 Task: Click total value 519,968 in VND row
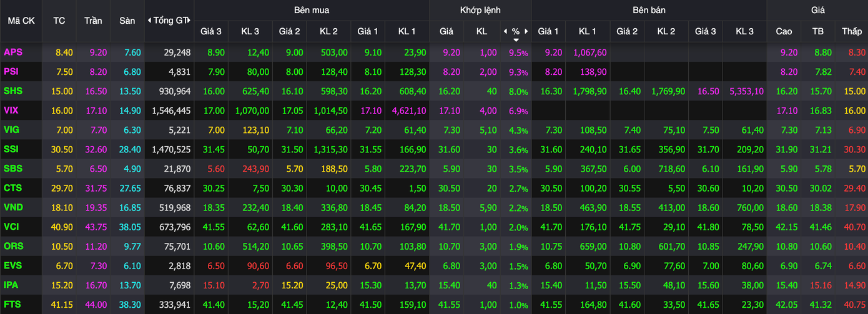(x=173, y=208)
